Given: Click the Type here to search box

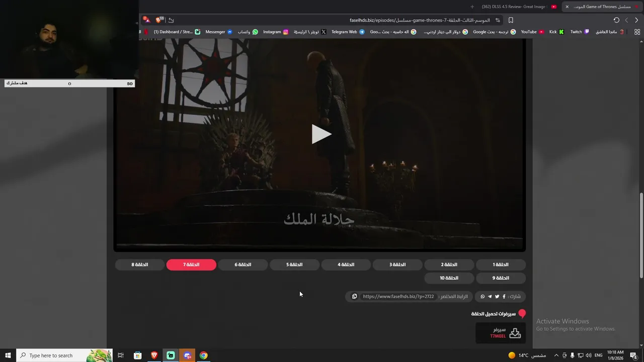Looking at the screenshot, I should click(64, 355).
